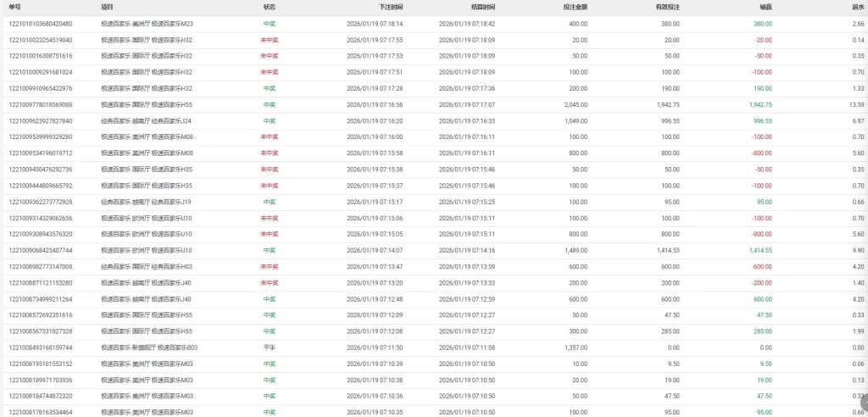Click the rebate value 13.59

(856, 105)
